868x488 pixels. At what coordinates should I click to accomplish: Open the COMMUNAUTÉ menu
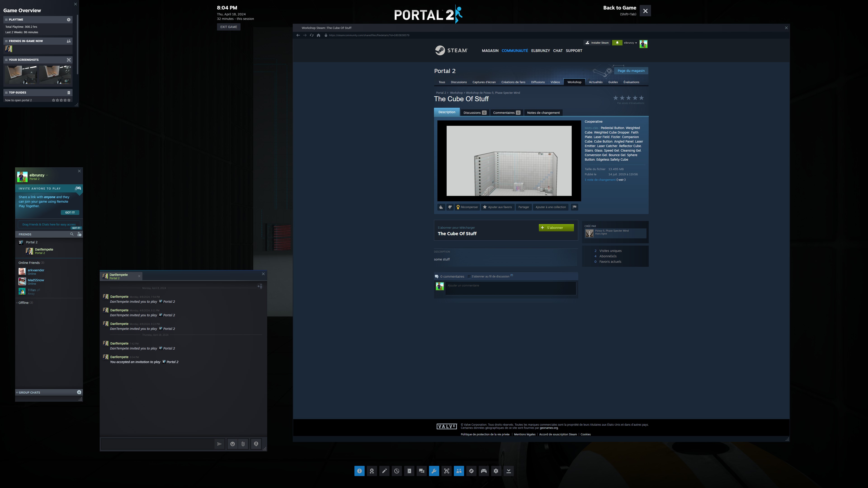[x=514, y=51]
